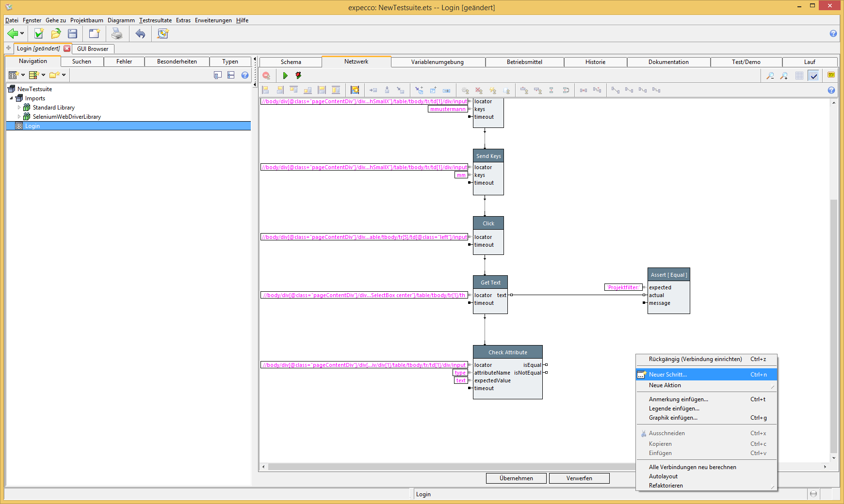
Task: Start debugging with the ladybug icon
Action: click(x=298, y=76)
